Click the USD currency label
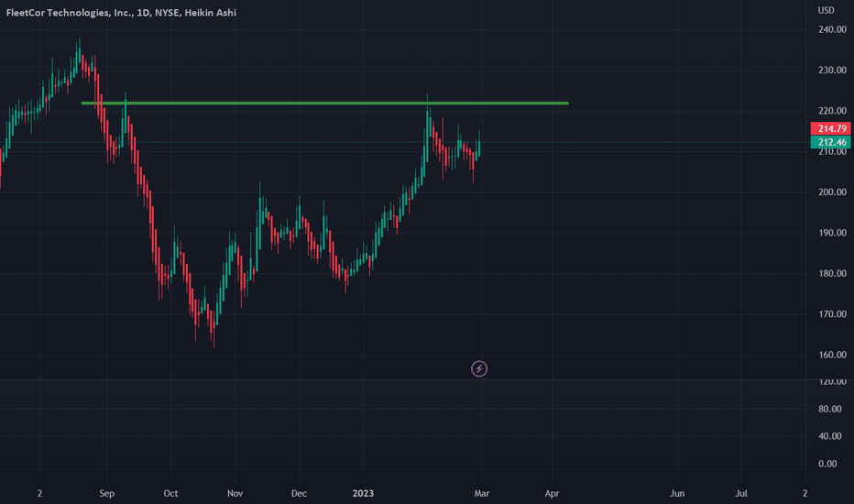Viewport: 854px width, 504px height. tap(826, 10)
